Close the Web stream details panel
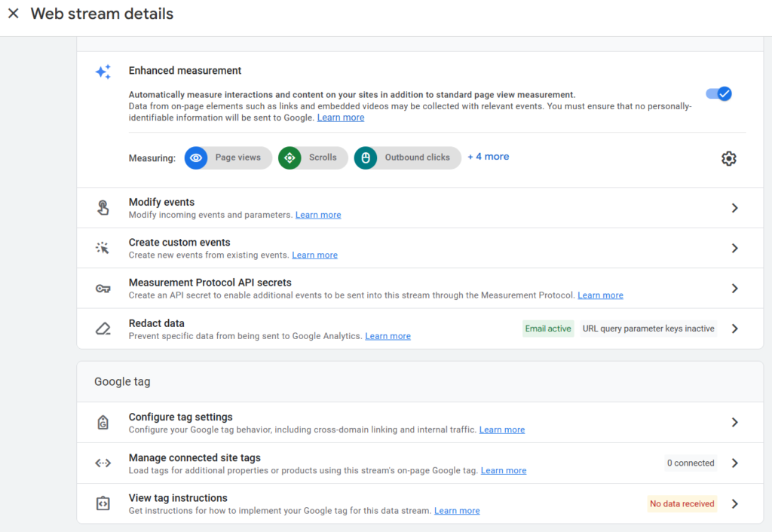 pyautogui.click(x=14, y=14)
